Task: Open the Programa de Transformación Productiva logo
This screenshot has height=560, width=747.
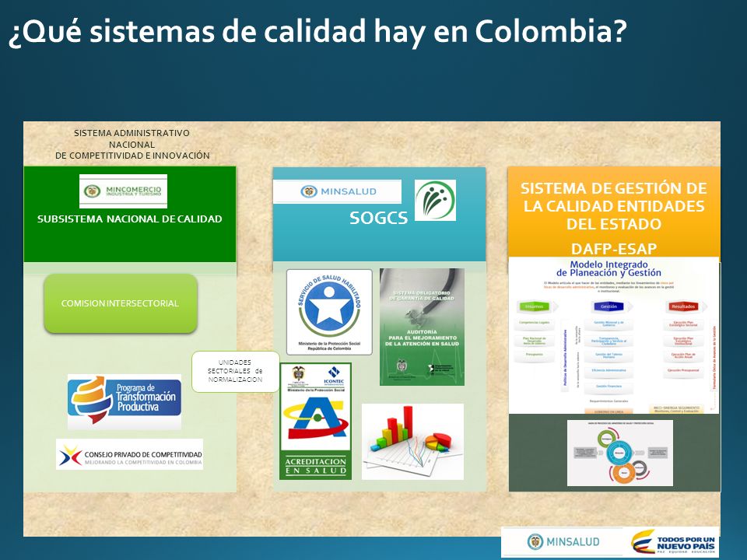Action: point(124,402)
